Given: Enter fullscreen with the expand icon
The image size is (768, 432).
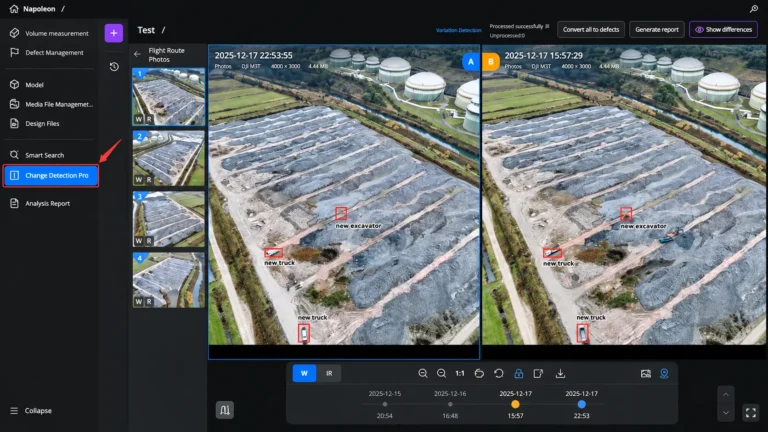Looking at the screenshot, I should coord(751,412).
